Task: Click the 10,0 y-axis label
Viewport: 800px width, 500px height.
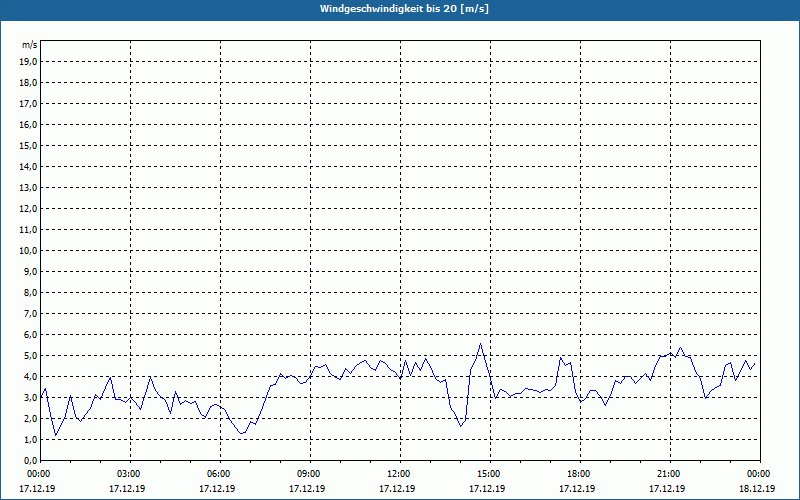Action: [29, 251]
